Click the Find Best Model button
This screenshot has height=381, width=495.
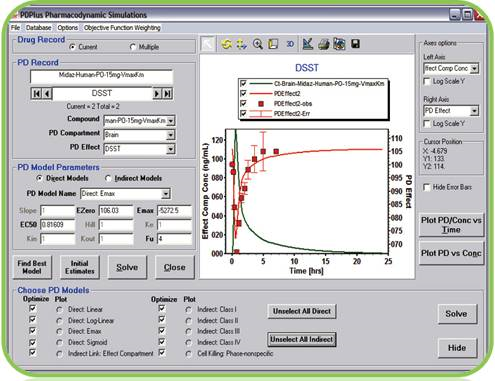(32, 267)
